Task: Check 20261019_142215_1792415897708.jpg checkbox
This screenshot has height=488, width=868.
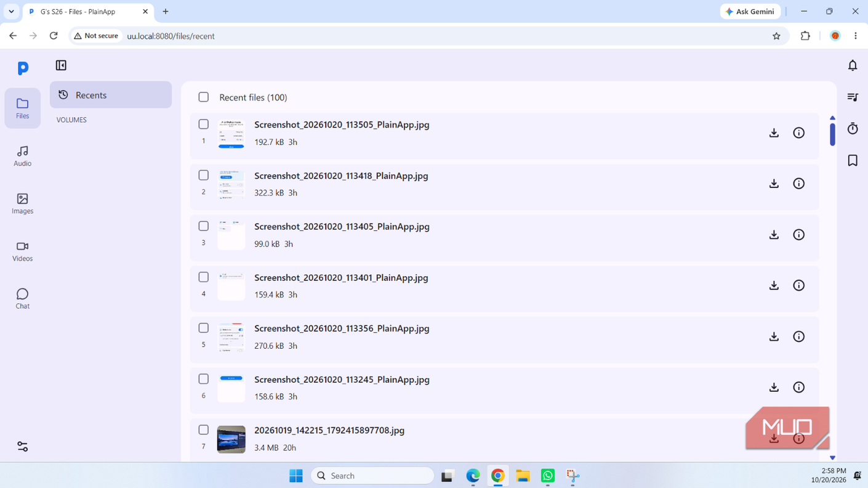Action: [x=204, y=430]
